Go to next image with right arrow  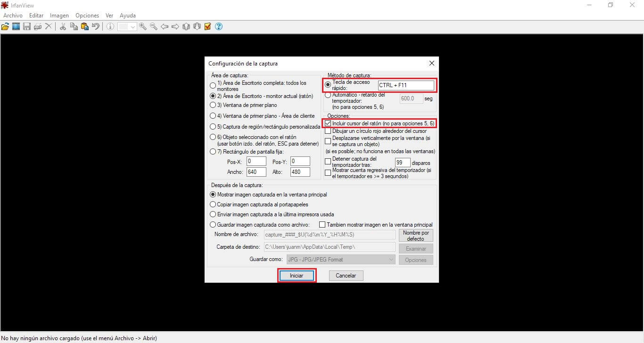click(175, 27)
